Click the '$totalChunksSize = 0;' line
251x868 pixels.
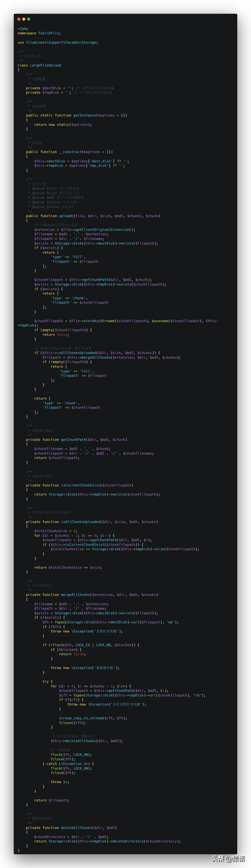[x=56, y=531]
